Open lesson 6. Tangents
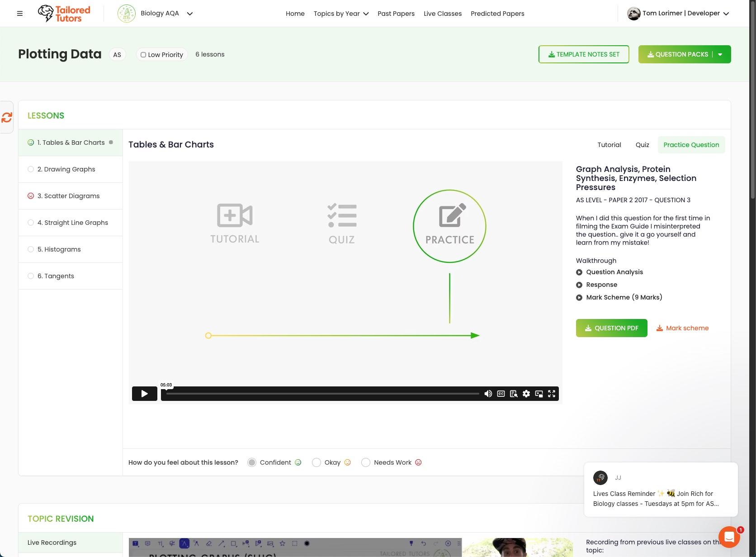 pyautogui.click(x=71, y=276)
